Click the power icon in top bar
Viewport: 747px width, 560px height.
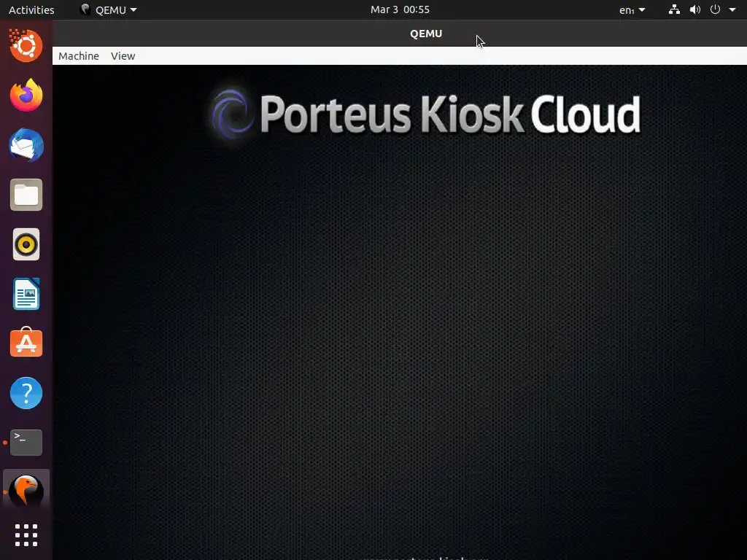[x=715, y=9]
